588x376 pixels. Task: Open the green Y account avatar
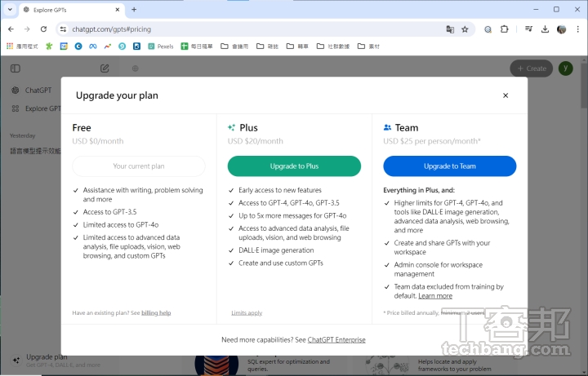click(565, 69)
